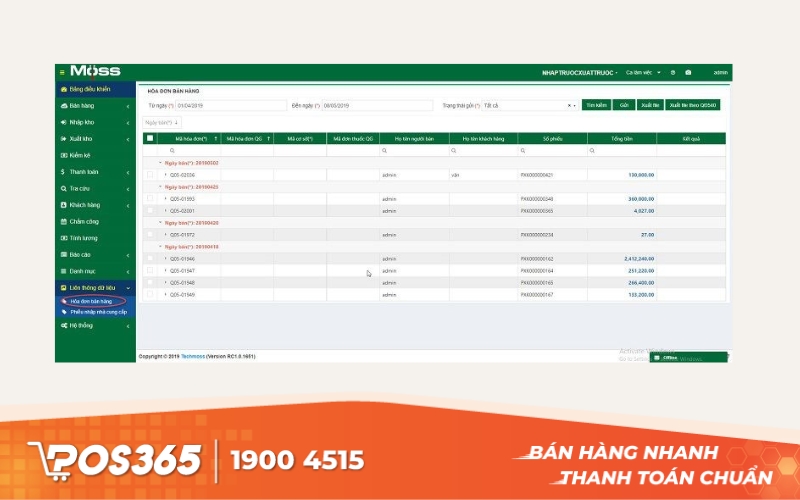Screen dimensions: 800x500
Task: Collapse the Ngày bán 20190425 group
Action: (160, 187)
